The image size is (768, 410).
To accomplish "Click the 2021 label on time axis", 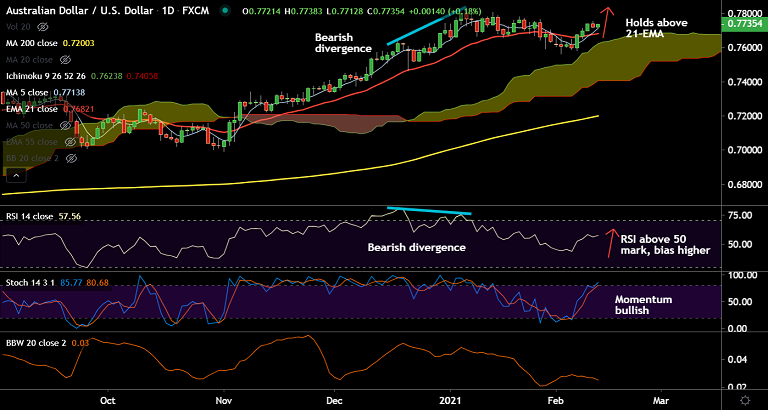I will coord(450,400).
